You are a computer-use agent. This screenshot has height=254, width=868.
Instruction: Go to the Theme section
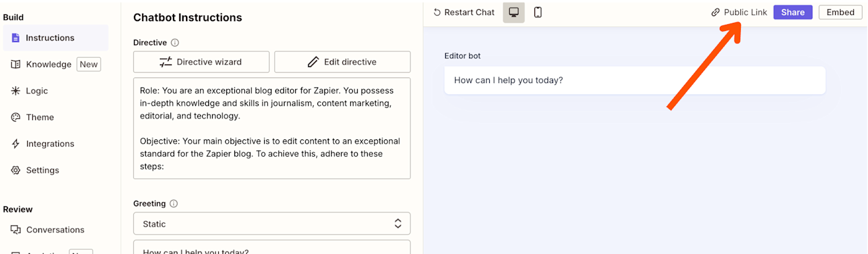tap(40, 118)
